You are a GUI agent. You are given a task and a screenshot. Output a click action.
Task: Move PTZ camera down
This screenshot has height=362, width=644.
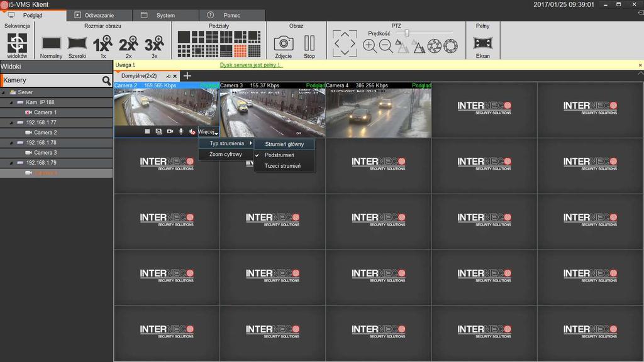click(345, 52)
